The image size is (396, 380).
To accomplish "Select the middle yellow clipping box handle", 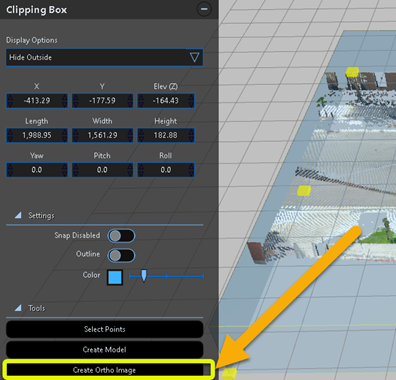I will (x=304, y=191).
